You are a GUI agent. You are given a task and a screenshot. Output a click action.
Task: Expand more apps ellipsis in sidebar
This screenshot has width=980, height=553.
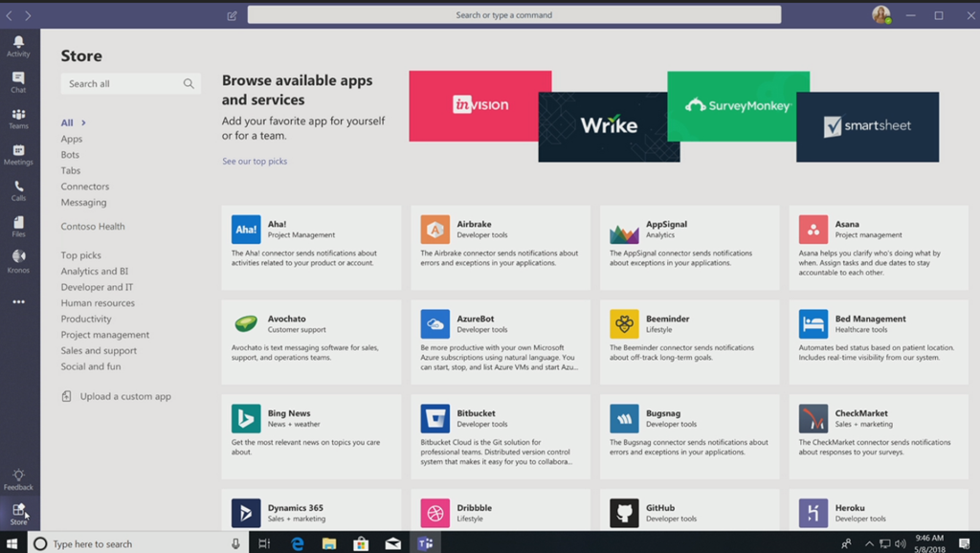coord(18,302)
